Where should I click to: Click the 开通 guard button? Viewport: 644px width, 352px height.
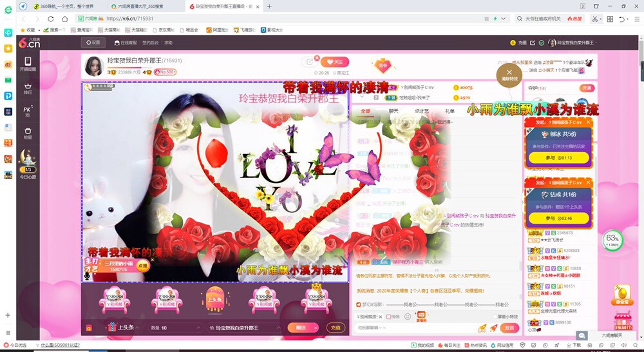tap(587, 88)
